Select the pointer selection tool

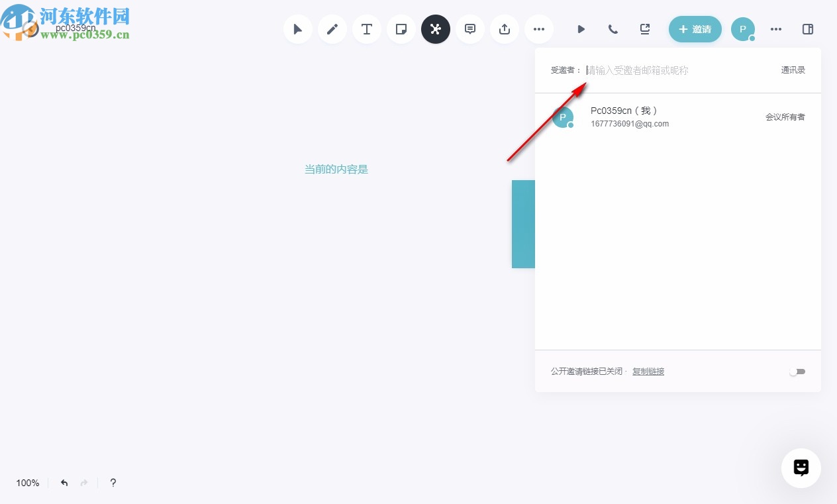click(x=298, y=29)
